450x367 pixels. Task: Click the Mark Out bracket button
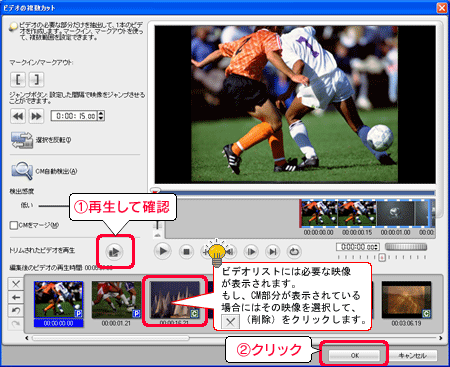[36, 80]
